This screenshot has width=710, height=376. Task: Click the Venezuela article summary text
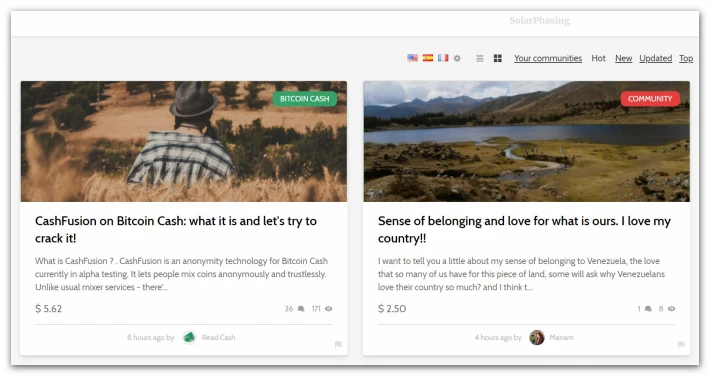coord(521,274)
